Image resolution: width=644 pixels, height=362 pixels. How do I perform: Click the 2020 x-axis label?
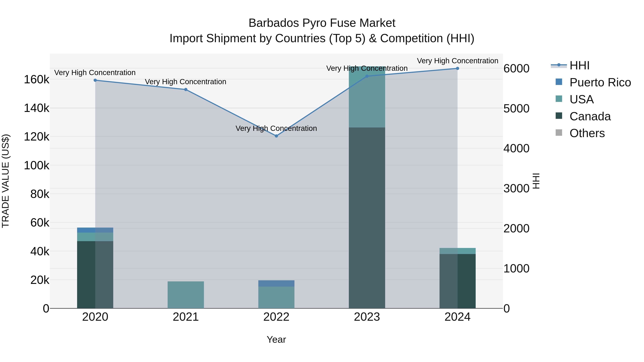point(95,317)
